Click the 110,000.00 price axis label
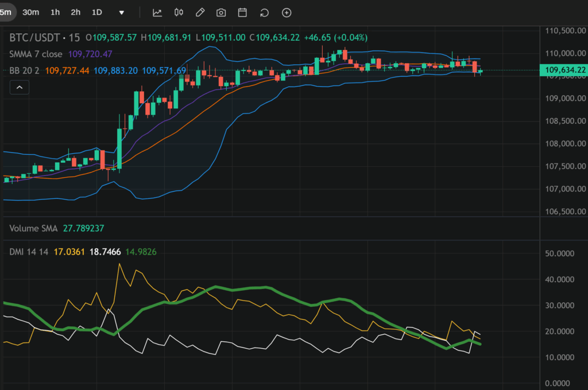Viewport: 588px width, 390px height. pyautogui.click(x=563, y=53)
